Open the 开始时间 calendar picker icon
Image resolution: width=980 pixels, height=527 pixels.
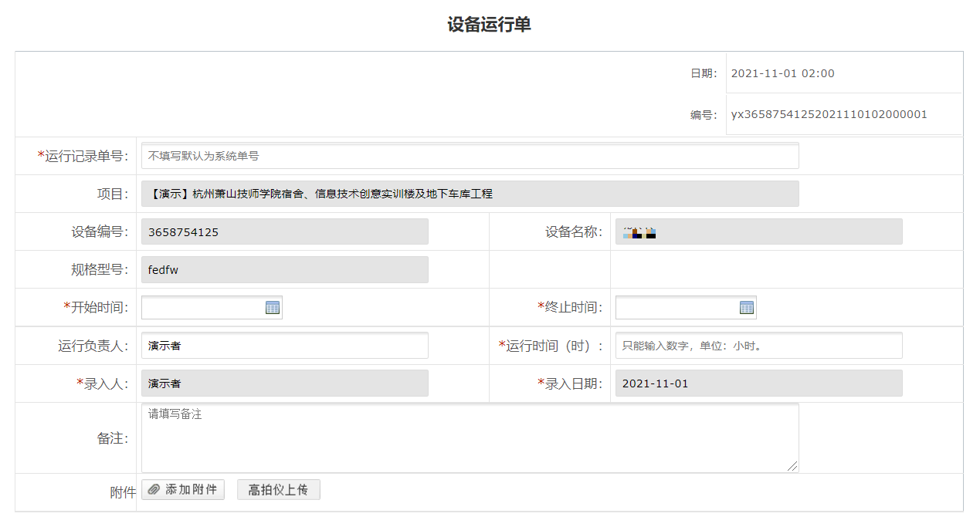(x=273, y=308)
